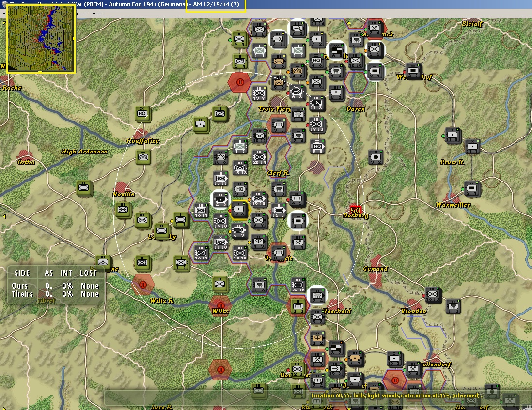Select the 3-2 unit east of Clerf River
The height and width of the screenshot is (410, 532).
pyautogui.click(x=376, y=158)
